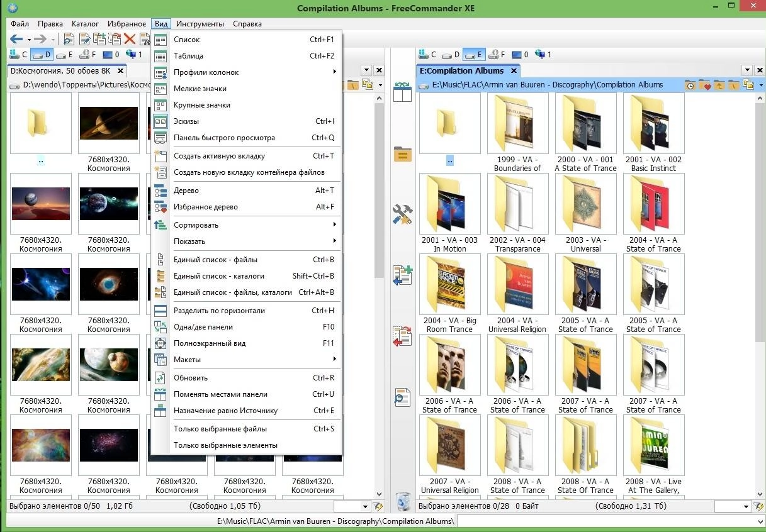Expand the Макеты submenu
This screenshot has width=766, height=532.
coord(247,360)
